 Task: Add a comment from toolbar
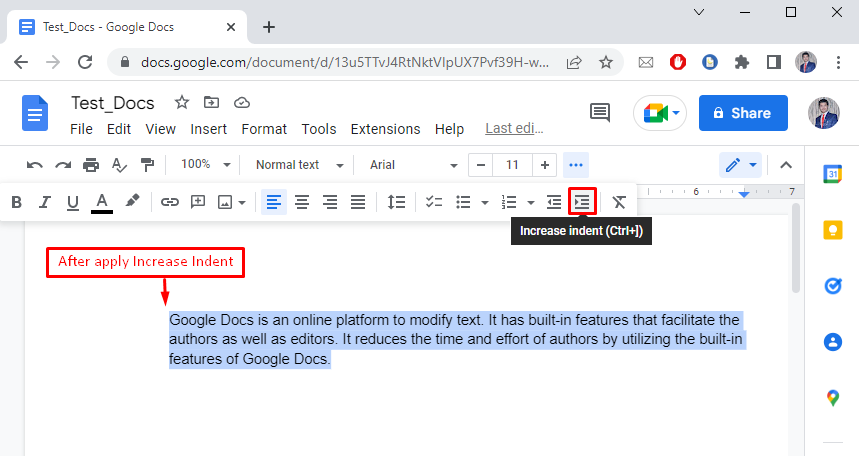tap(197, 202)
